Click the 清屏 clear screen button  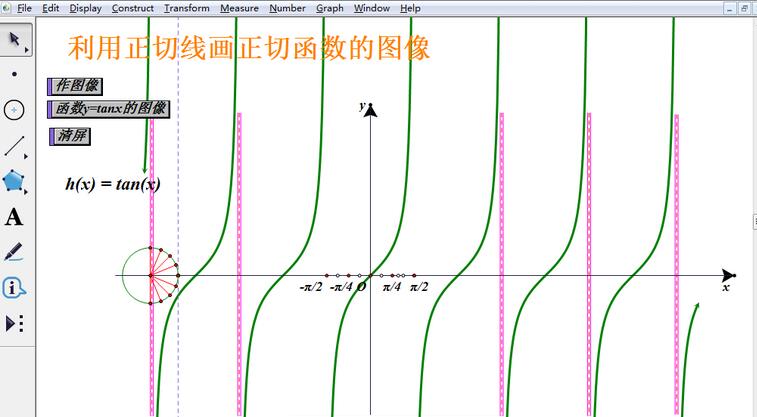click(x=70, y=136)
